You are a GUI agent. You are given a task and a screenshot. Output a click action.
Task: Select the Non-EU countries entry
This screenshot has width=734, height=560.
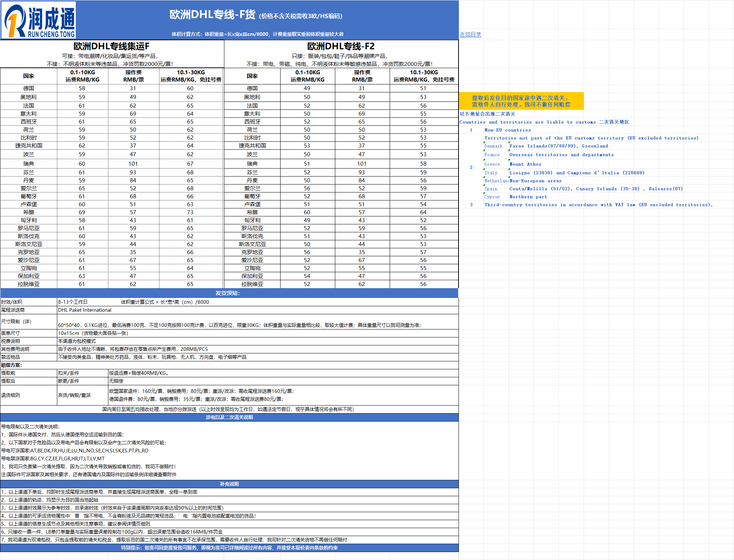pos(507,130)
